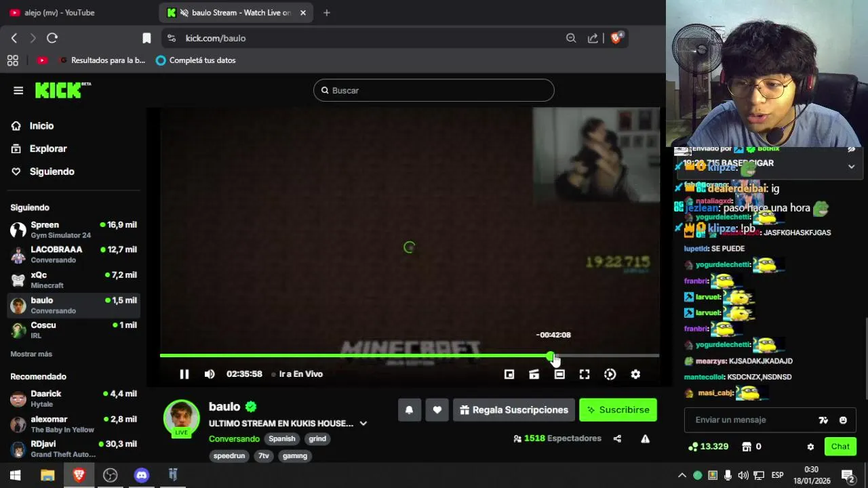Share the stream via share icon

coord(617,439)
